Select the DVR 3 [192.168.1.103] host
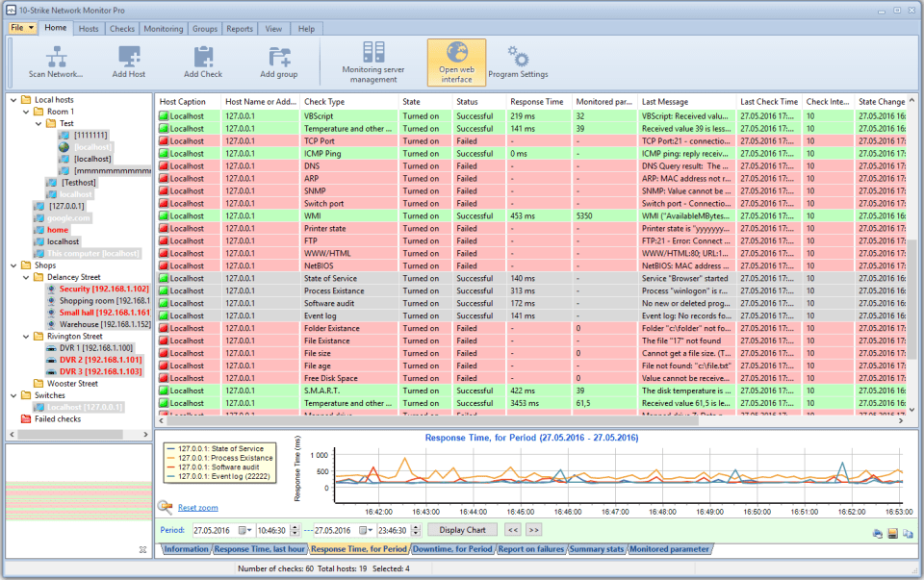Image resolution: width=924 pixels, height=580 pixels. tap(100, 371)
